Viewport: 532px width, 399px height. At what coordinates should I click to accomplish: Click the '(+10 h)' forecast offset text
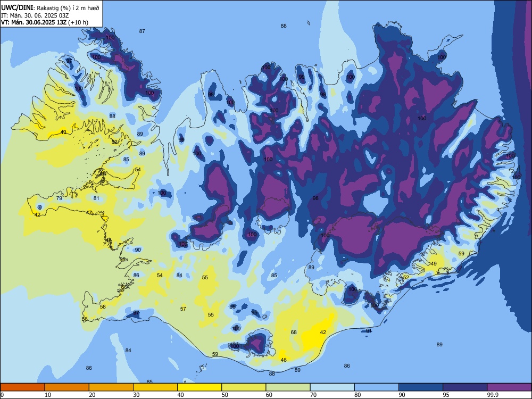[78, 22]
